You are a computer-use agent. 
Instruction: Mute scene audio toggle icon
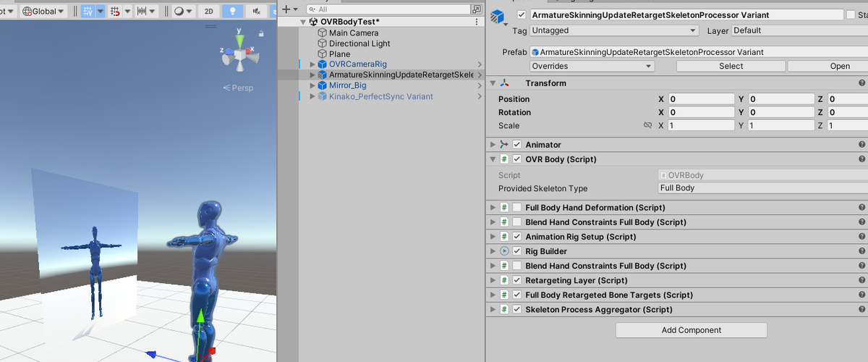(257, 11)
